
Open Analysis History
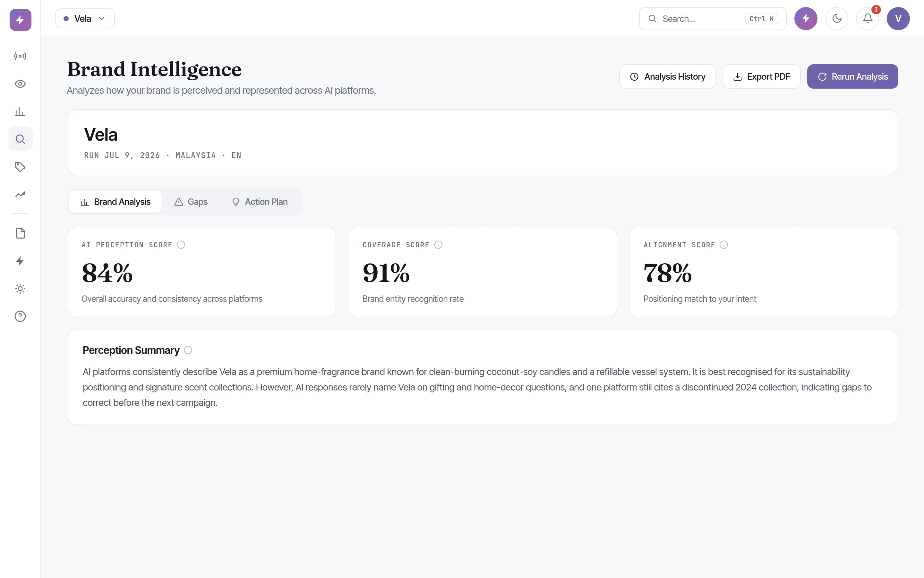point(667,76)
